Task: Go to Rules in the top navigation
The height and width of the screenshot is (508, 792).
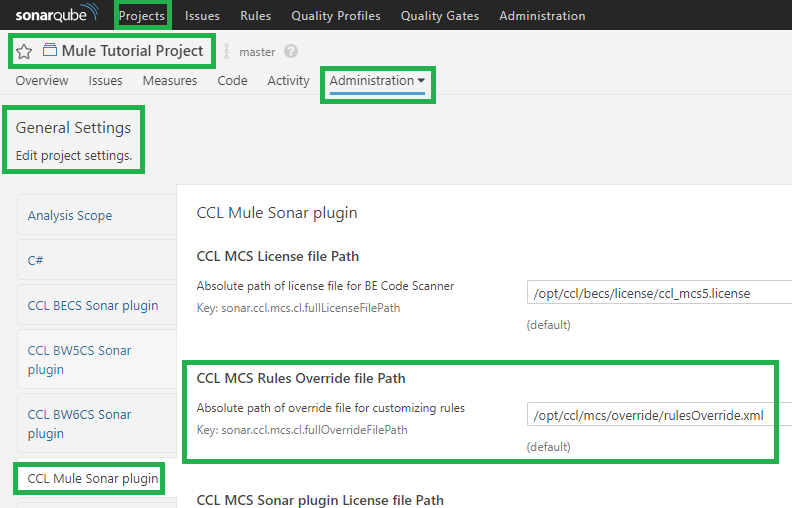Action: pos(256,16)
